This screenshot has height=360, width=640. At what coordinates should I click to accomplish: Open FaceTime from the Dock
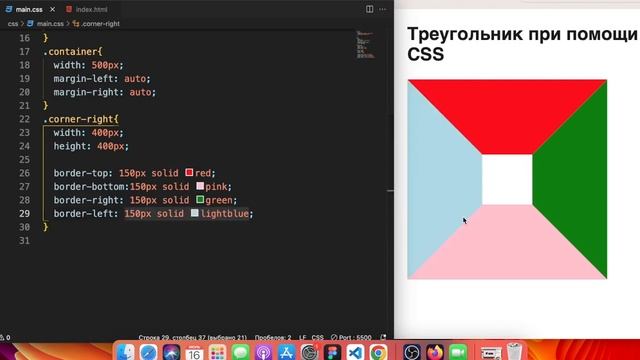click(x=458, y=352)
